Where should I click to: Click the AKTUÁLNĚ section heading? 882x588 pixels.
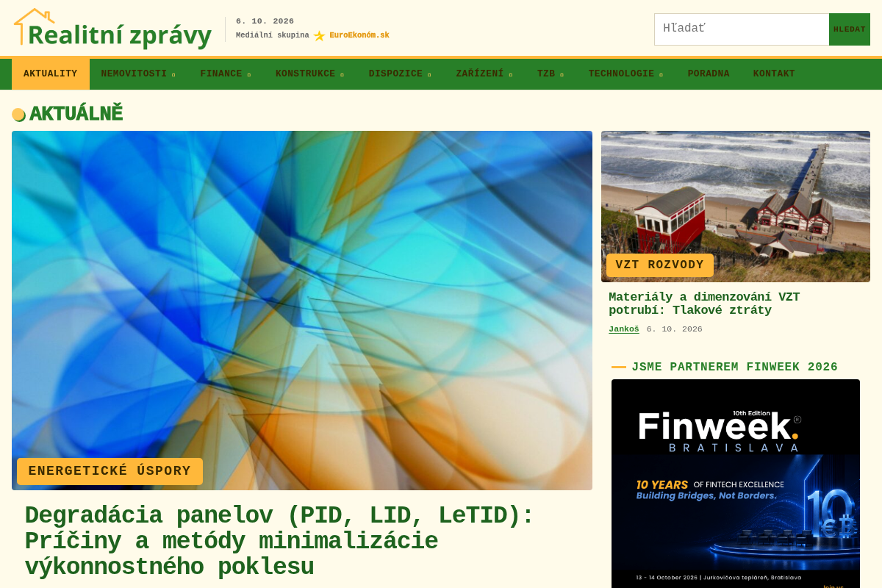tap(76, 114)
